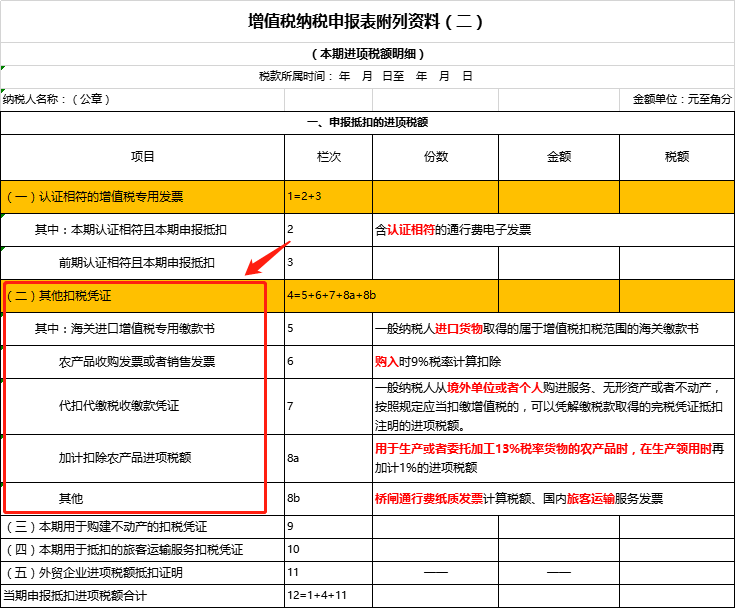Select the row （五）外贸企业进项税额抵扣证明
This screenshot has height=608, width=735.
(x=142, y=573)
